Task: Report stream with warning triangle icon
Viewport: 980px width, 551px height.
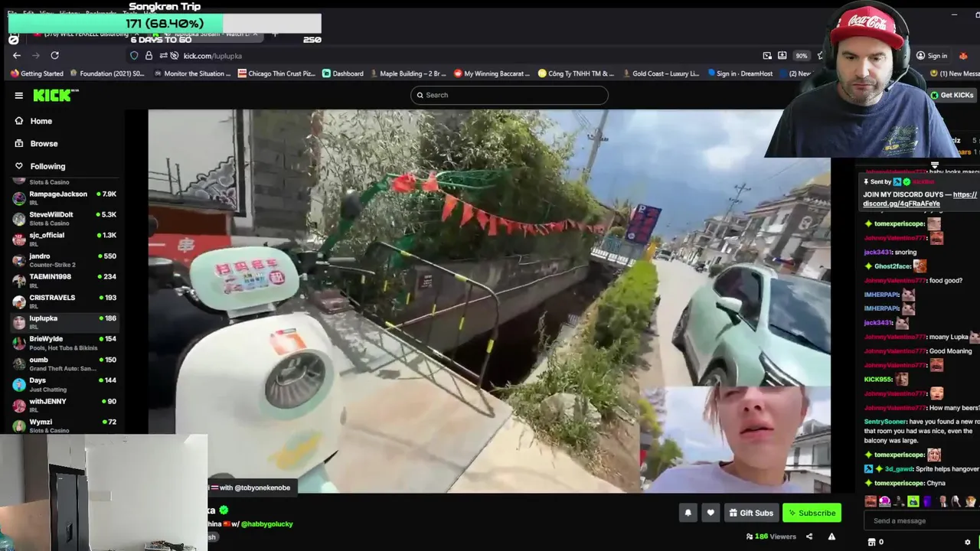Action: click(x=831, y=536)
